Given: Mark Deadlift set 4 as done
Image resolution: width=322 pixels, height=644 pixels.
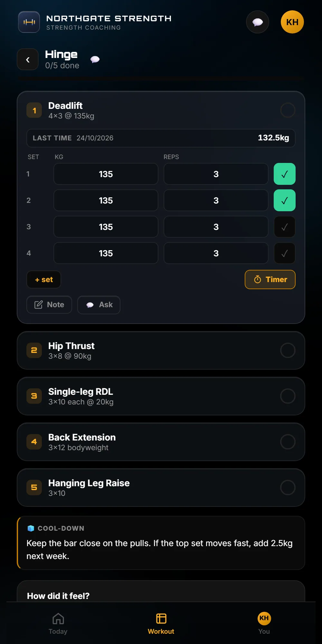Looking at the screenshot, I should pyautogui.click(x=285, y=253).
